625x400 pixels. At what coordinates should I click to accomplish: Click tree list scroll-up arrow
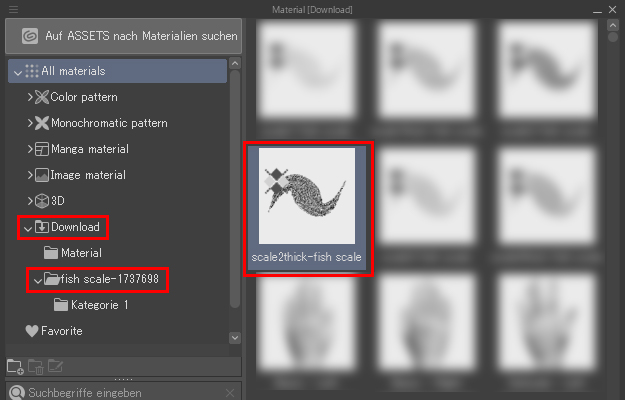[x=235, y=64]
